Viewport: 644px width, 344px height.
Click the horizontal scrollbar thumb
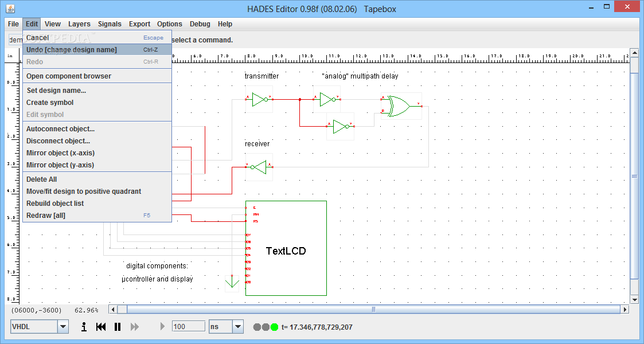(373, 310)
